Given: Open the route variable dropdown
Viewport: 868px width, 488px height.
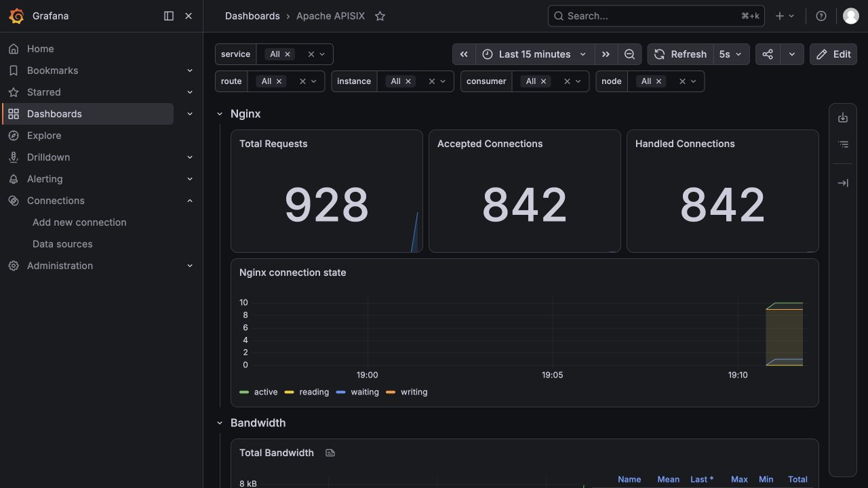Looking at the screenshot, I should [x=314, y=81].
